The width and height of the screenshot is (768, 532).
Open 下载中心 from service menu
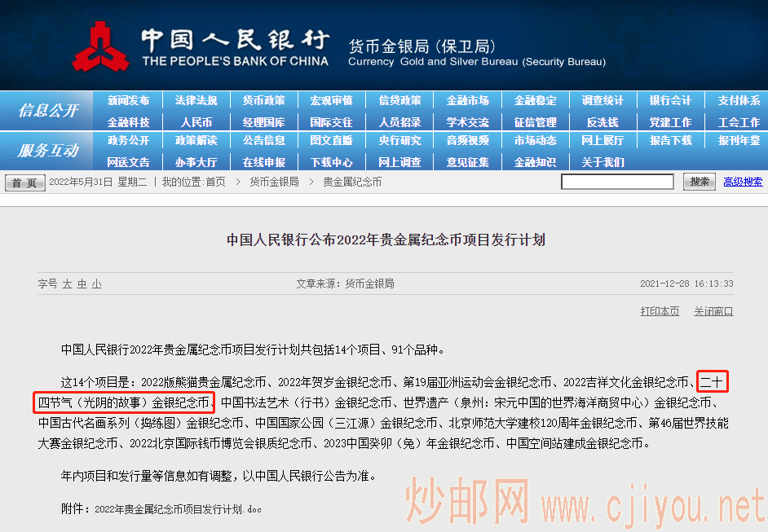click(x=331, y=162)
